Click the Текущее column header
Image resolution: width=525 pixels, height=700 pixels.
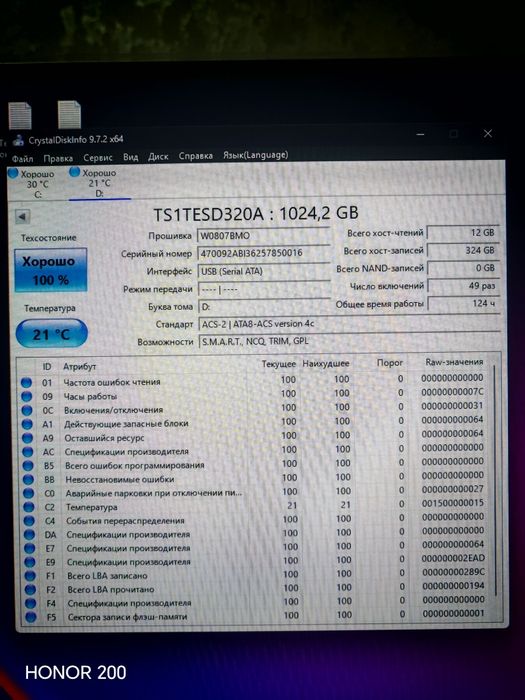(279, 364)
